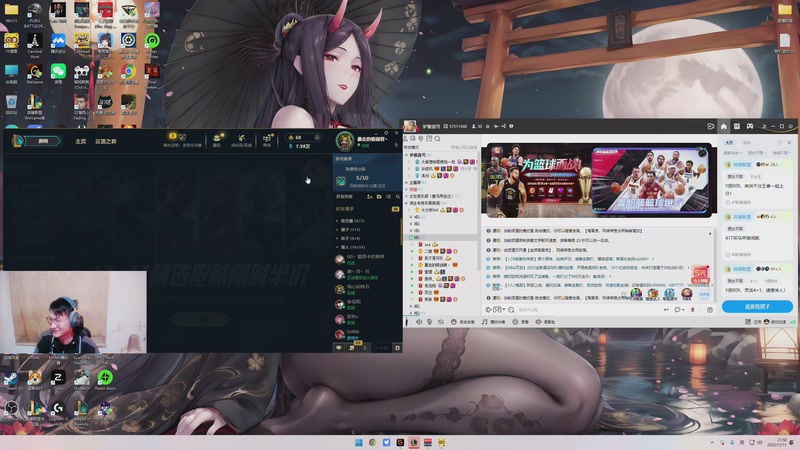The width and height of the screenshot is (800, 450).
Task: Click the microphone icon in YY bottom bar
Action: coord(430,322)
